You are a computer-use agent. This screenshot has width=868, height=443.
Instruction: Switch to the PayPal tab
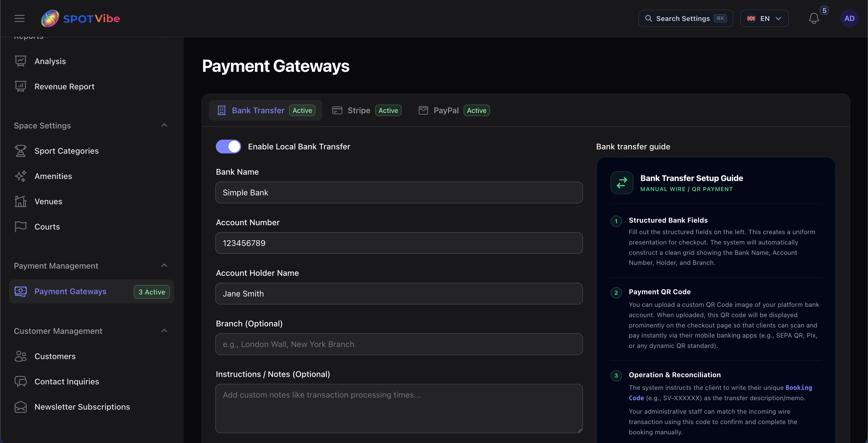[454, 110]
